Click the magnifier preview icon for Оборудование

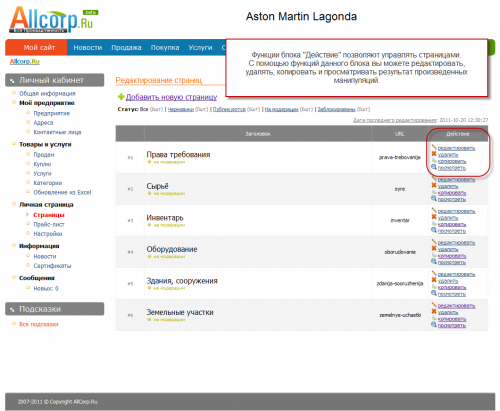[x=434, y=262]
